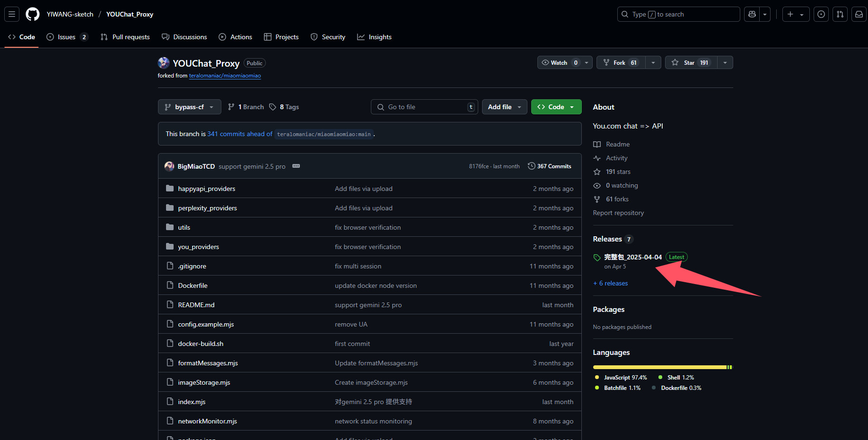Toggle Watch on the repository
Viewport: 868px width, 440px height.
tap(559, 63)
